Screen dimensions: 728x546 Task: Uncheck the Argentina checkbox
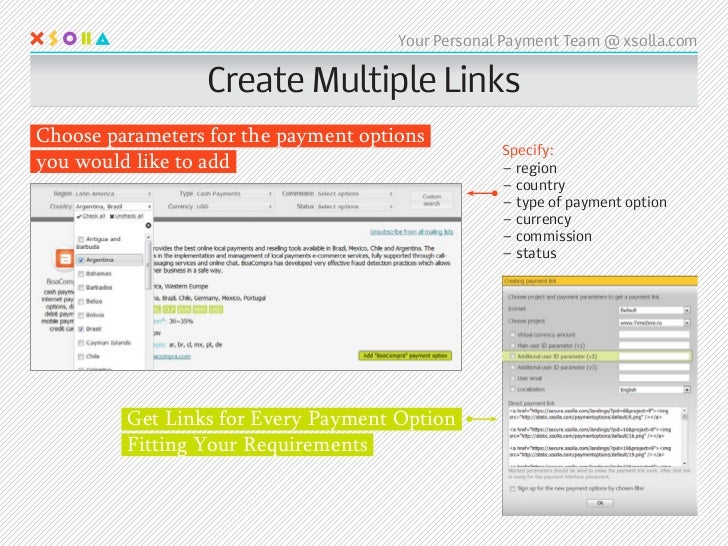pyautogui.click(x=81, y=260)
